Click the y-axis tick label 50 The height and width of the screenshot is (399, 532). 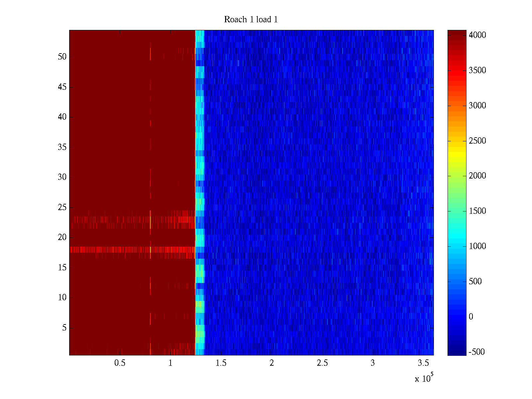point(62,57)
